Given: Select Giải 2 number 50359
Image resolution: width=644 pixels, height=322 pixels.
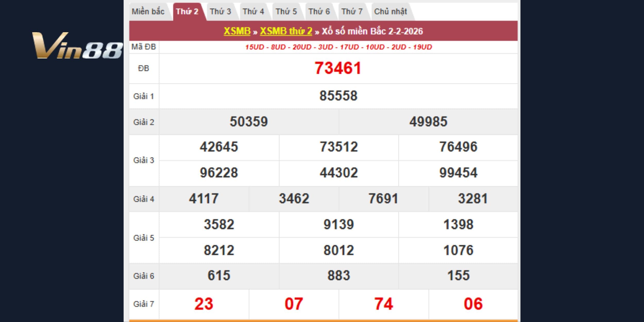Looking at the screenshot, I should coord(249,122).
